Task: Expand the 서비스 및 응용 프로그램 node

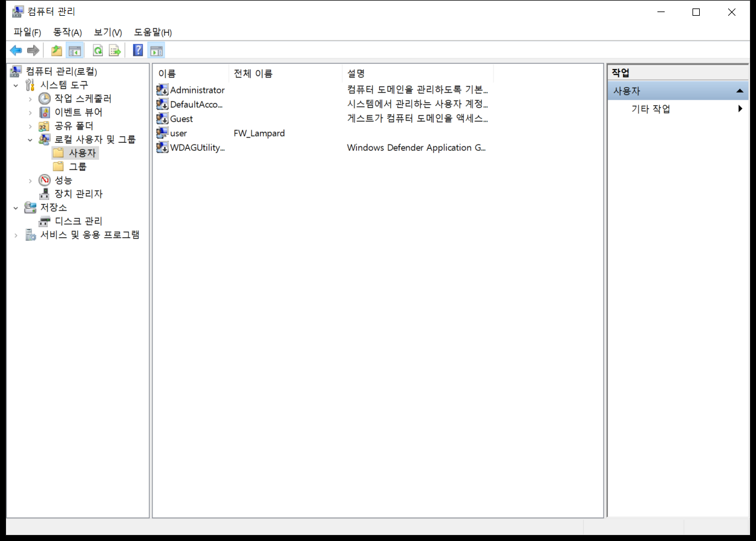Action: click(16, 235)
